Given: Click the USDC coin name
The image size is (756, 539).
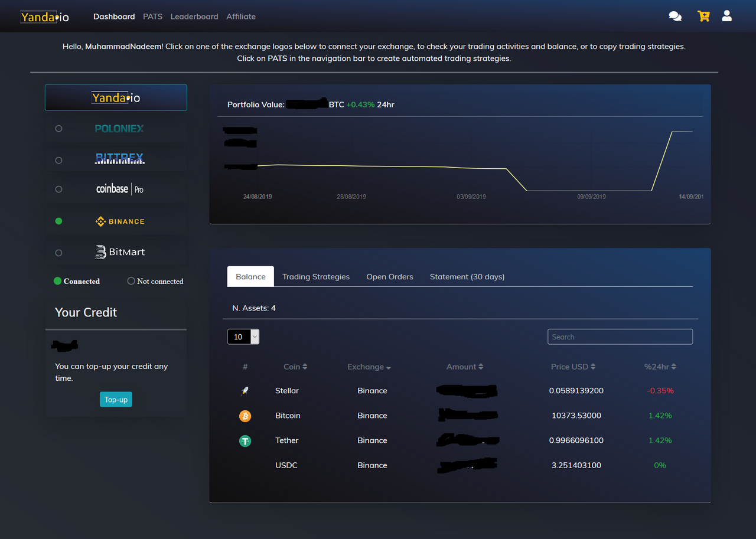Looking at the screenshot, I should pos(286,465).
